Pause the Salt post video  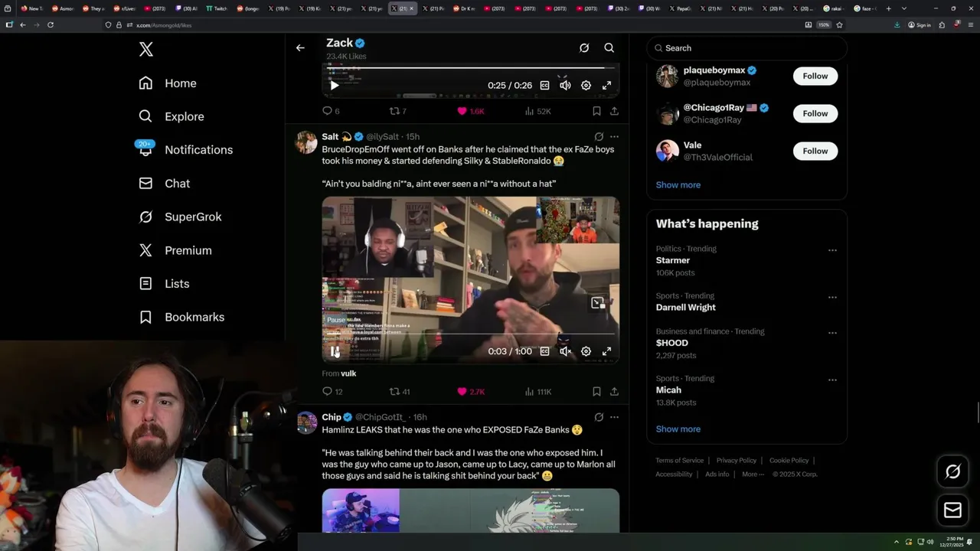point(335,351)
